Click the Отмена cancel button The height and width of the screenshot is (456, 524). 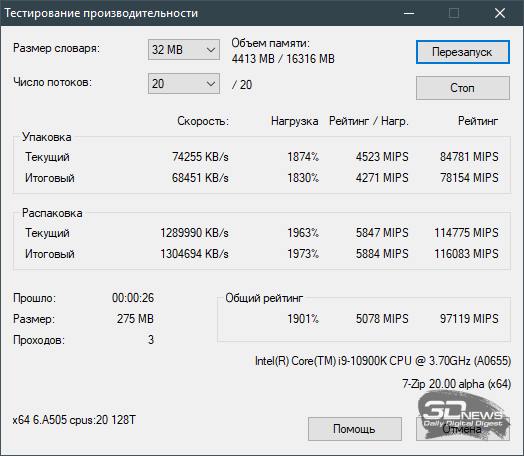[463, 429]
